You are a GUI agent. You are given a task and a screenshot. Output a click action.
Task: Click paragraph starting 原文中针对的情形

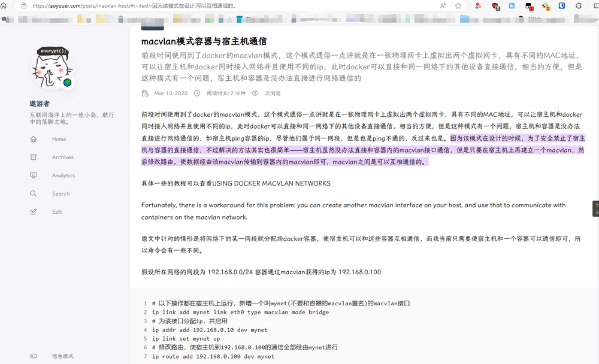[x=361, y=244]
